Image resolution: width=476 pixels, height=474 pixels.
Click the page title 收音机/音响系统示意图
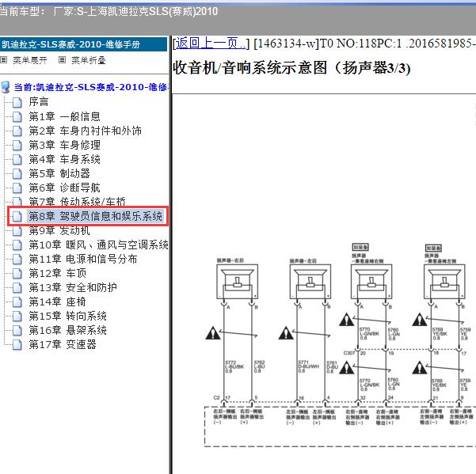click(x=291, y=68)
